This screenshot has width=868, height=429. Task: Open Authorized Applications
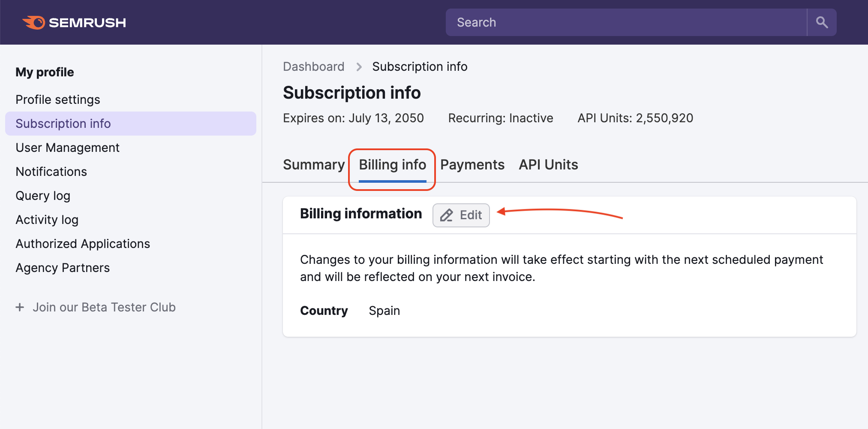coord(83,243)
